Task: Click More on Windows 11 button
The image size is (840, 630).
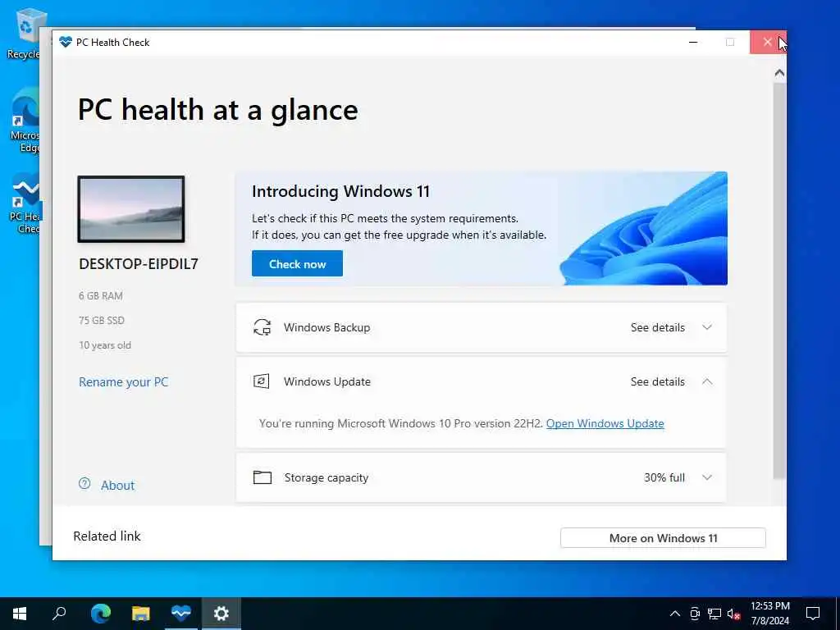Action: [x=663, y=538]
